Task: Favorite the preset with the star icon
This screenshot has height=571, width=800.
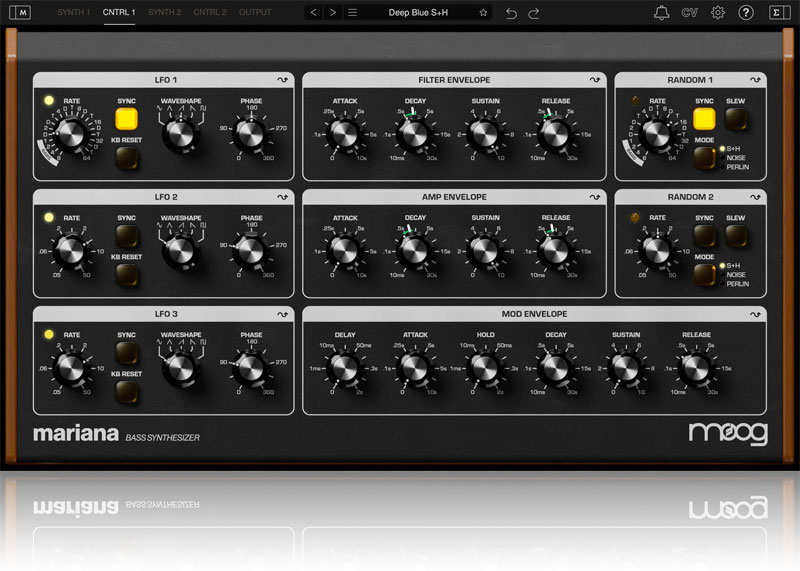Action: [x=483, y=13]
